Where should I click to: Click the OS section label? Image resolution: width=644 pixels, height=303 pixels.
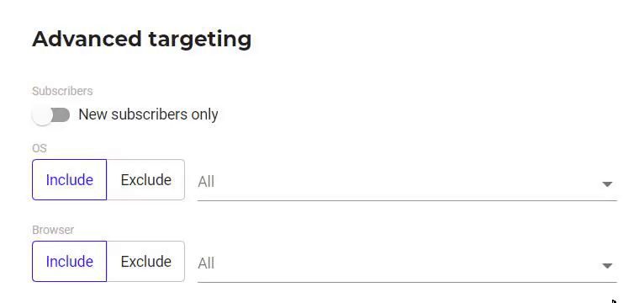pos(39,148)
